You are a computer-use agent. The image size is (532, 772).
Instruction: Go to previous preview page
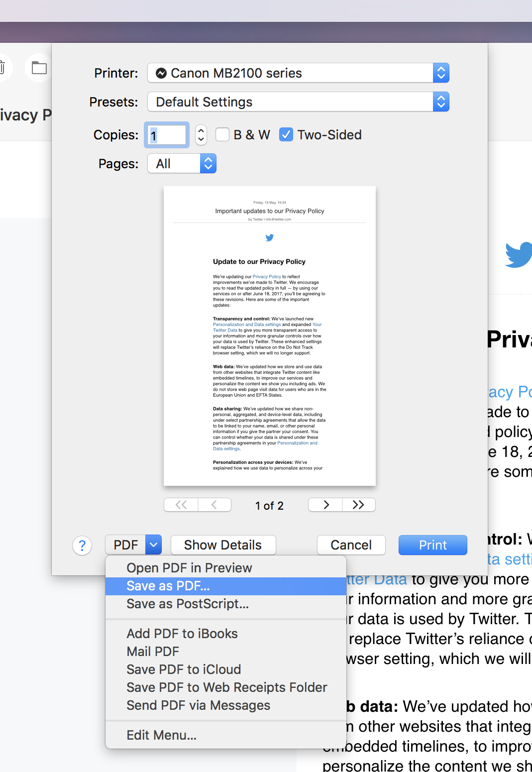(x=214, y=505)
